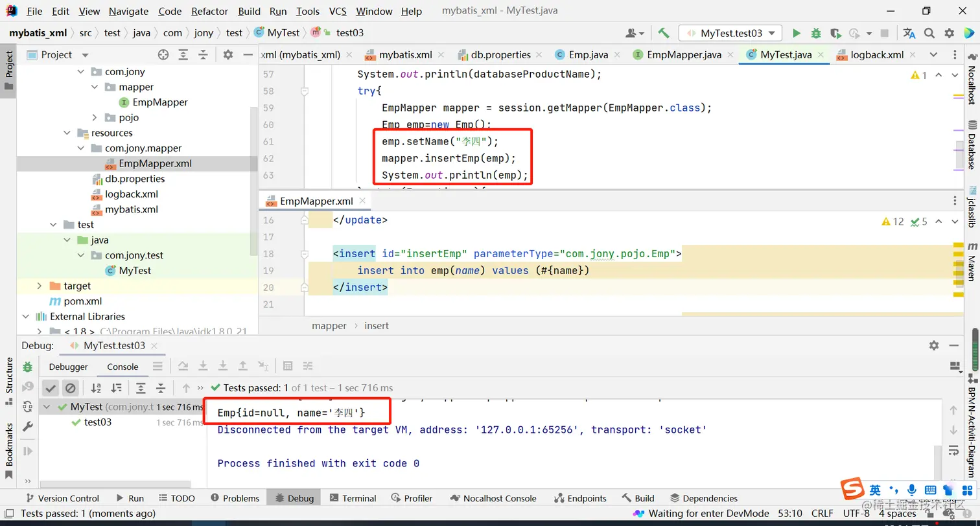This screenshot has width=980, height=526.
Task: Collapse the mapper package node
Action: 95,87
